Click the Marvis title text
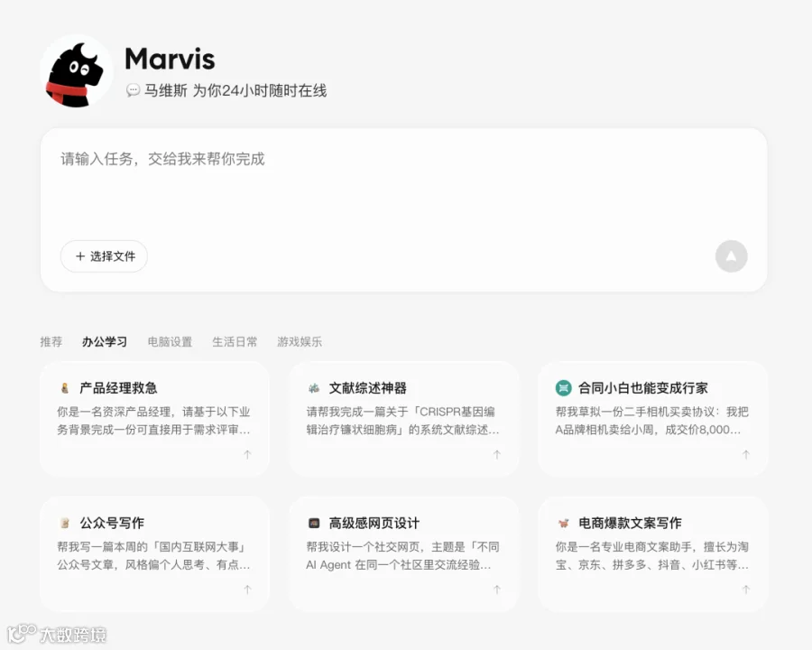Screen dimensions: 812x650 (170, 59)
